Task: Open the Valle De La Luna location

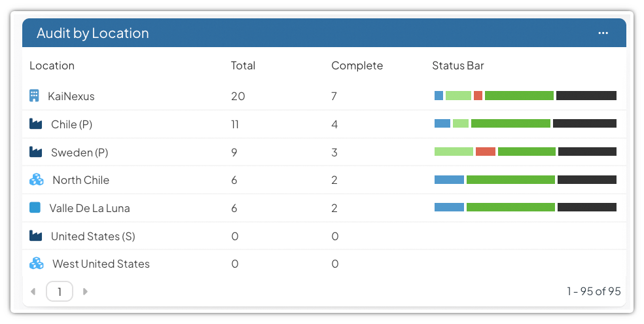Action: tap(90, 208)
